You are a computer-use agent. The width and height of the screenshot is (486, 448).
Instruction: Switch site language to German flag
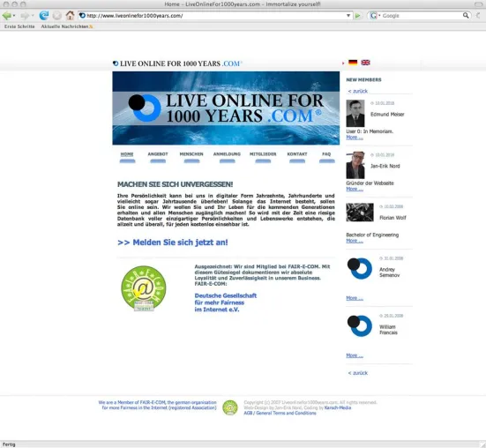pyautogui.click(x=353, y=63)
